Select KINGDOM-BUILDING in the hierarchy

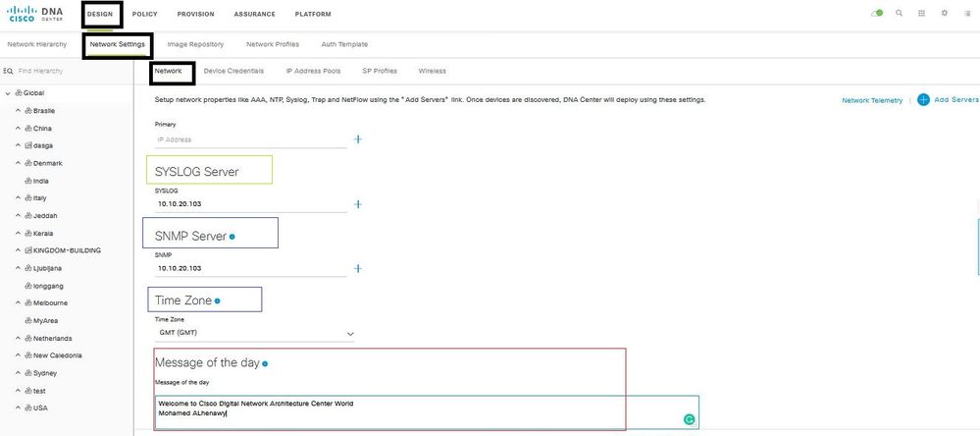tap(67, 250)
